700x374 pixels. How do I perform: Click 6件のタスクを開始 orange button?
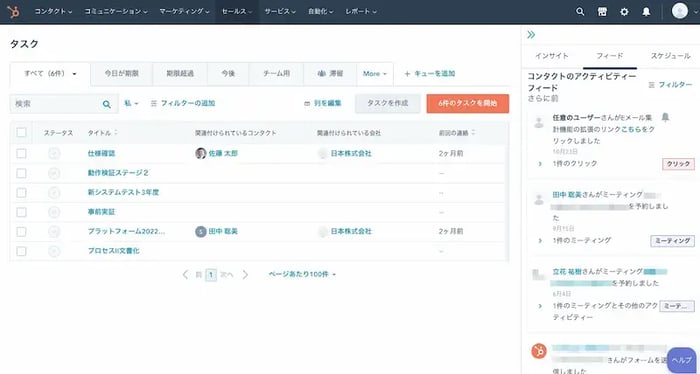click(x=467, y=104)
